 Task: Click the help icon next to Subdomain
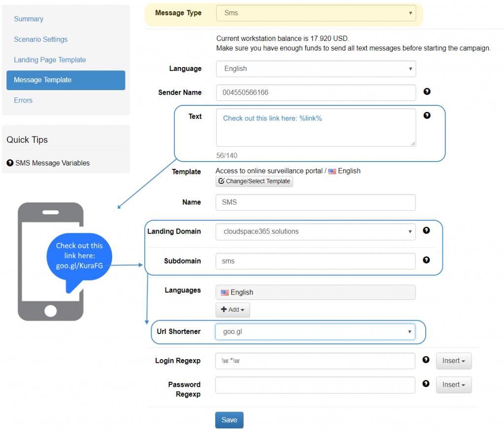click(x=426, y=260)
